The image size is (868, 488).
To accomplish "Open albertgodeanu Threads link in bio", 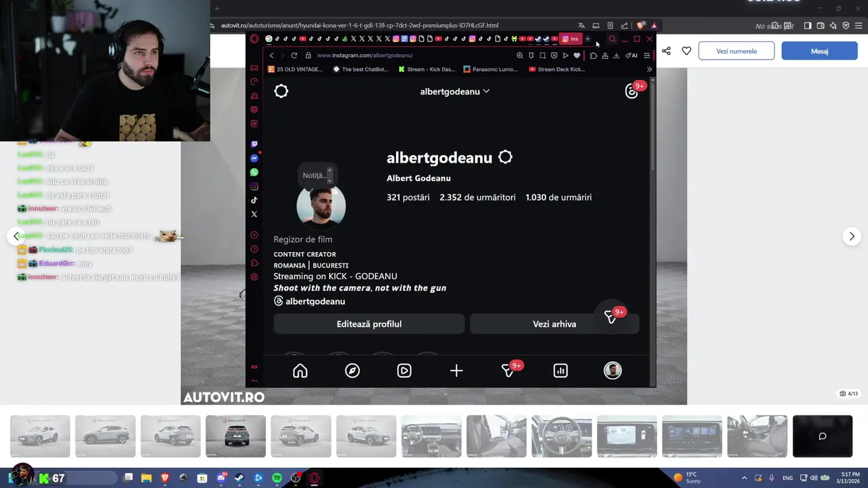I will pyautogui.click(x=309, y=301).
